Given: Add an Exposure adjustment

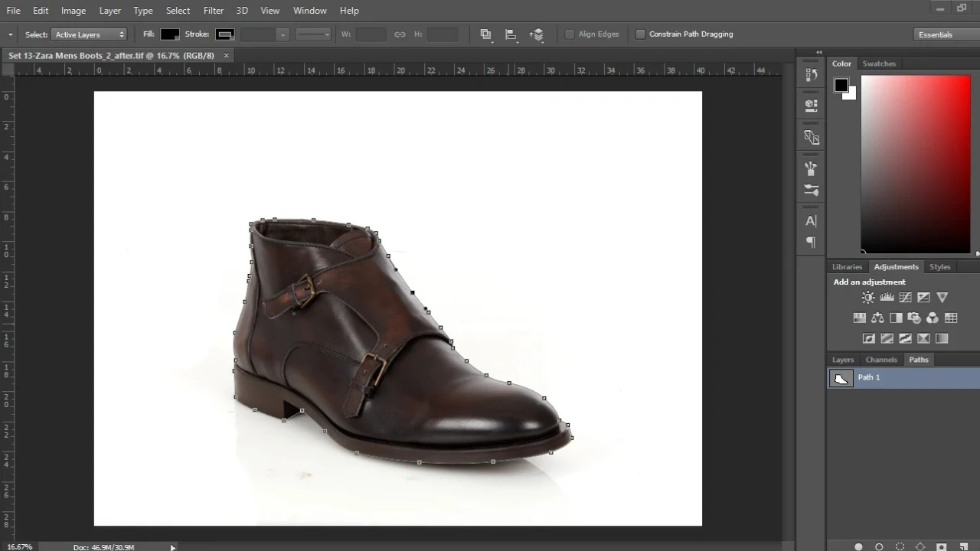Looking at the screenshot, I should pyautogui.click(x=923, y=298).
